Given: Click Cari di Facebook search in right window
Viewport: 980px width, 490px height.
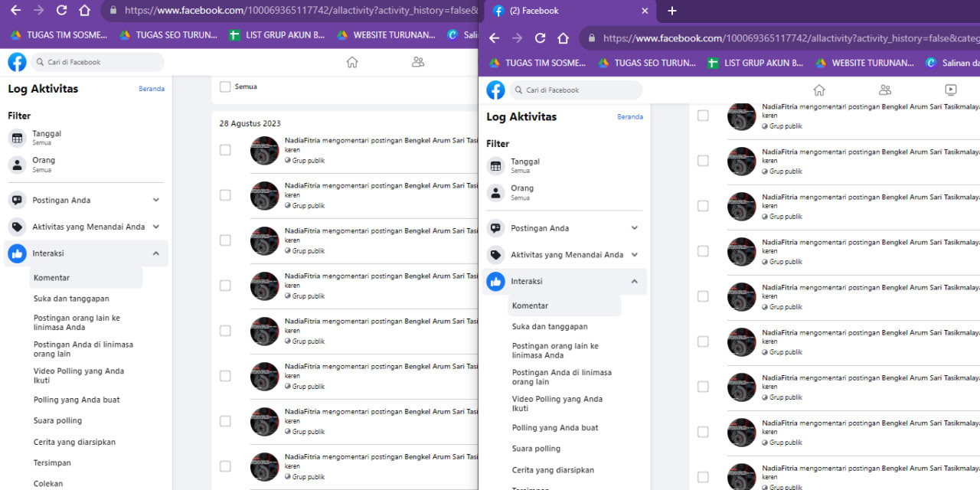Looking at the screenshot, I should [577, 90].
